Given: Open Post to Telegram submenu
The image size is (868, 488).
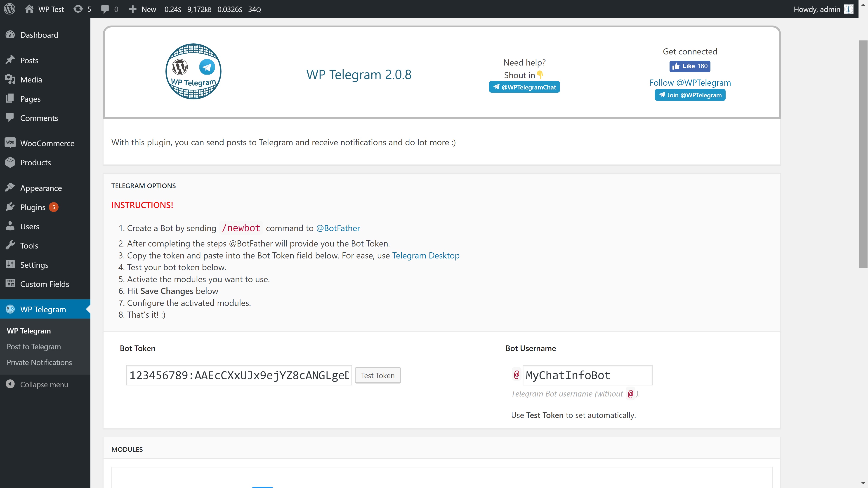Looking at the screenshot, I should pos(34,347).
